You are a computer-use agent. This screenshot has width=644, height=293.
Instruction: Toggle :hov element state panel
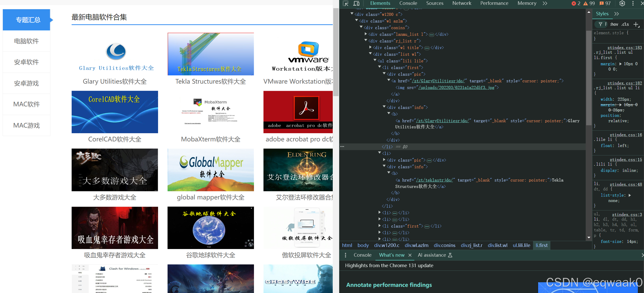[614, 24]
